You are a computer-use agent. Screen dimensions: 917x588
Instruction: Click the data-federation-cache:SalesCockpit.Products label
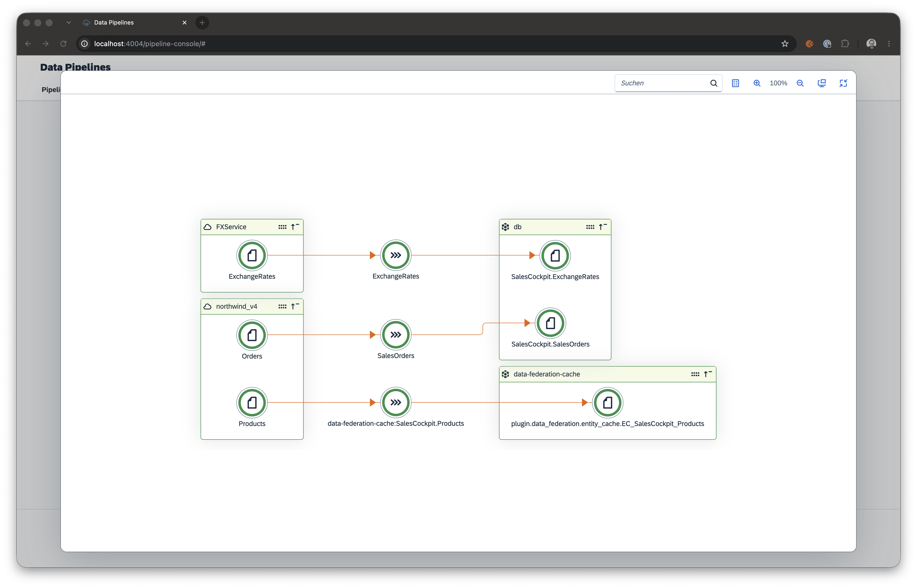click(x=395, y=423)
